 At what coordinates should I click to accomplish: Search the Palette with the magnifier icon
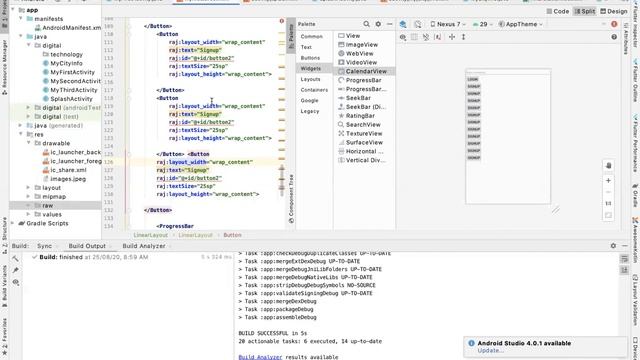(366, 24)
